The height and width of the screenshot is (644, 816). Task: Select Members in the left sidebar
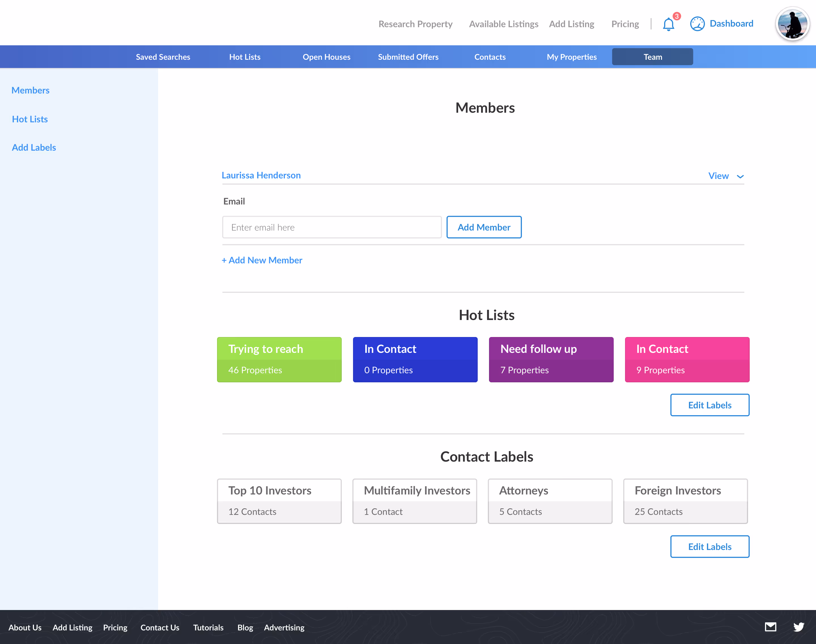click(31, 91)
